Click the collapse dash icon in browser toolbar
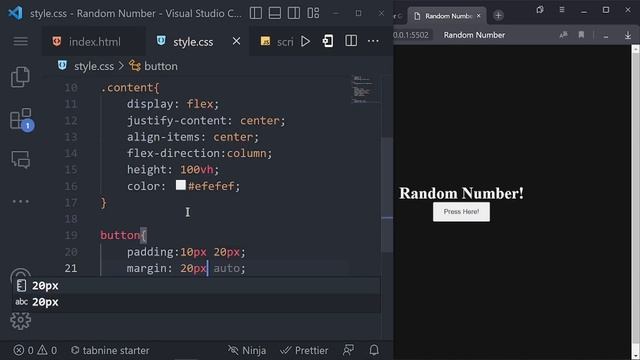The width and height of the screenshot is (640, 360). coord(606,36)
